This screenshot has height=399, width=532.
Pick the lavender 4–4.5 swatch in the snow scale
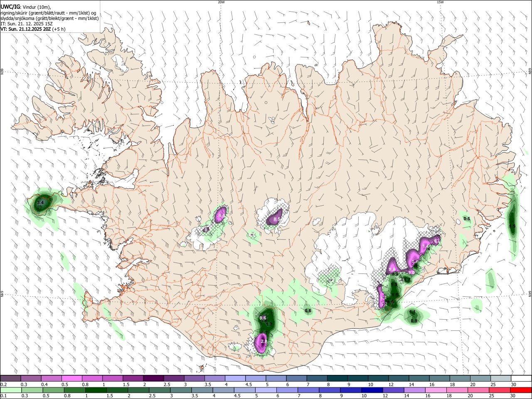(x=235, y=379)
